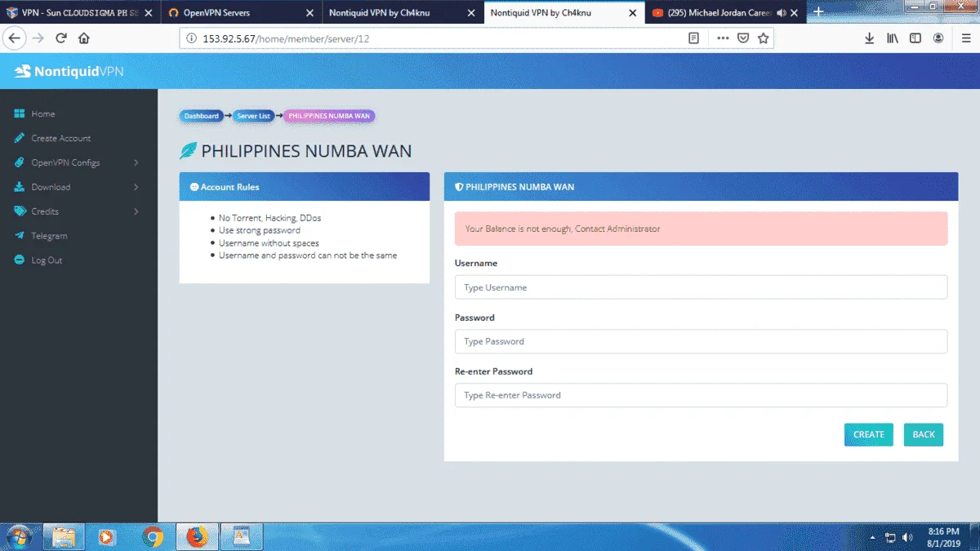Click the rule text 'Username without spaces'
Screen dimensions: 980x551
269,243
